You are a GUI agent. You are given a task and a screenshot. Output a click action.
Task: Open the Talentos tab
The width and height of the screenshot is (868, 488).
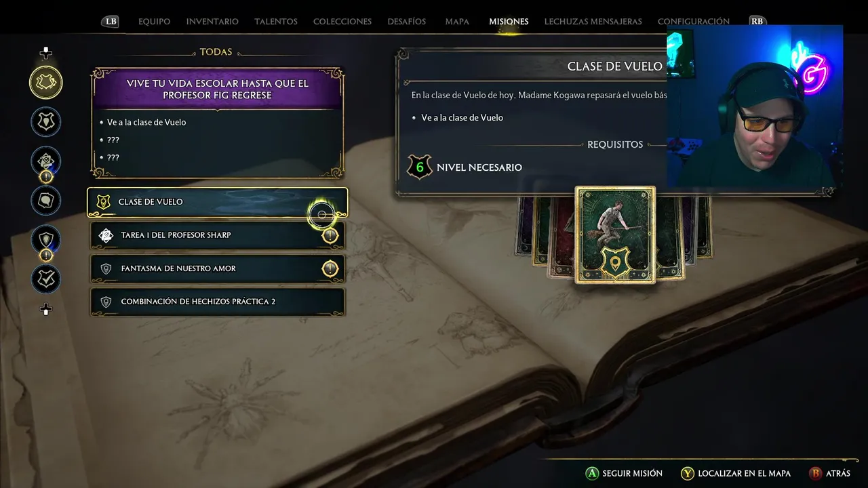(276, 22)
